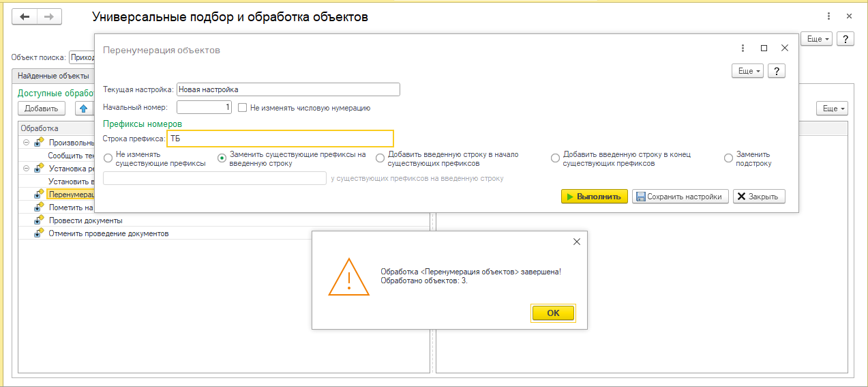The width and height of the screenshot is (868, 387).
Task: Enable Не изменять числовую нумерацию checkbox
Action: 242,107
